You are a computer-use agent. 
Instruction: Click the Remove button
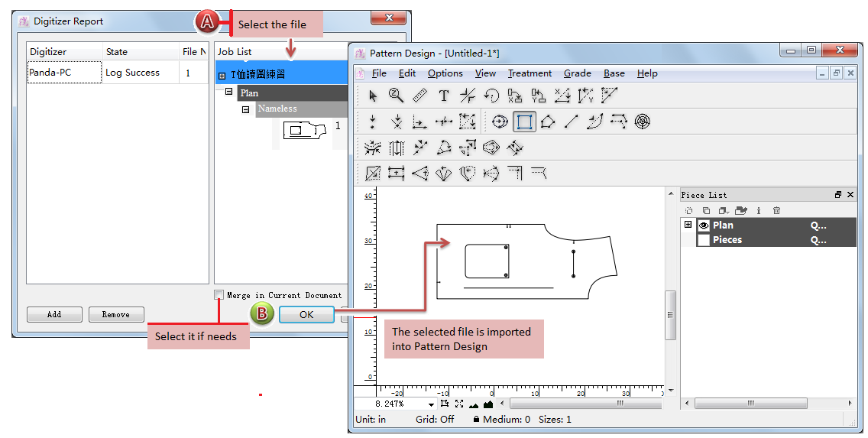click(116, 314)
